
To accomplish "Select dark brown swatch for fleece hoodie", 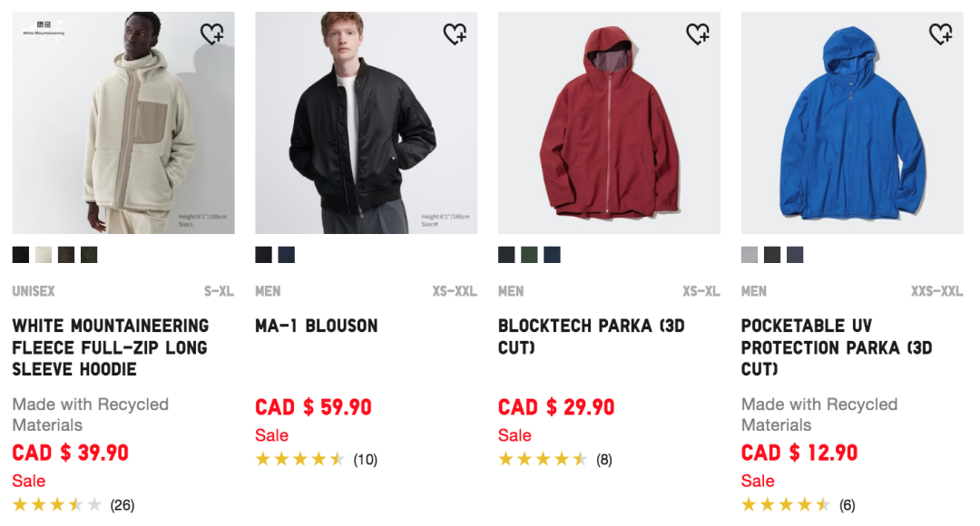I will (x=66, y=255).
